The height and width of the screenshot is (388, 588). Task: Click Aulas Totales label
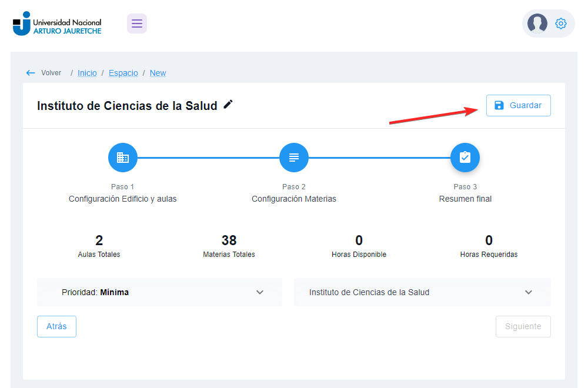pos(99,255)
